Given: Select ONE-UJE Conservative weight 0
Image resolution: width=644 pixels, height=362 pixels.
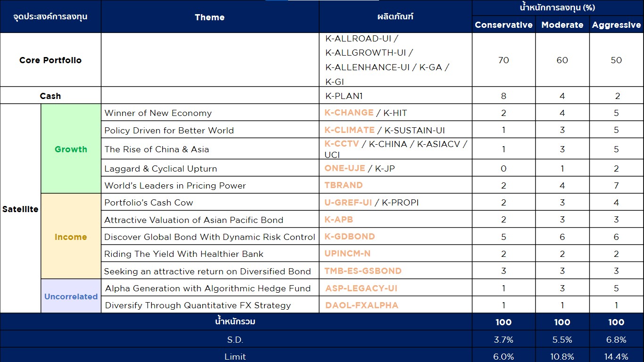Looking at the screenshot, I should tap(504, 169).
